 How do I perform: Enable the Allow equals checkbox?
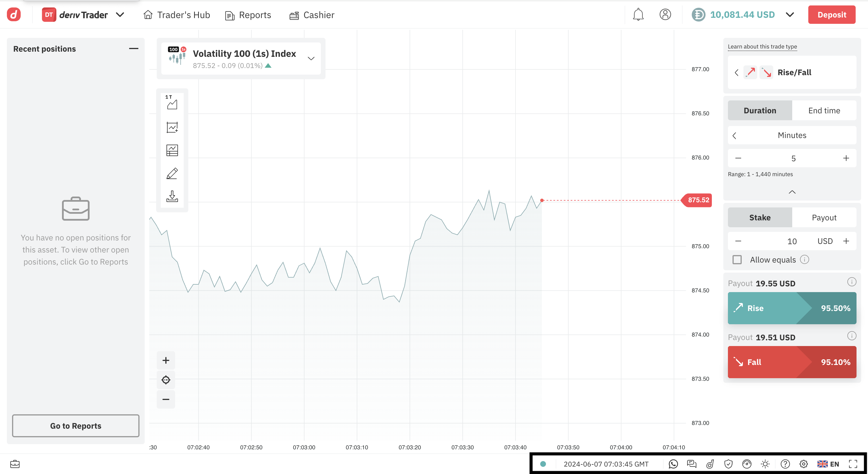737,260
